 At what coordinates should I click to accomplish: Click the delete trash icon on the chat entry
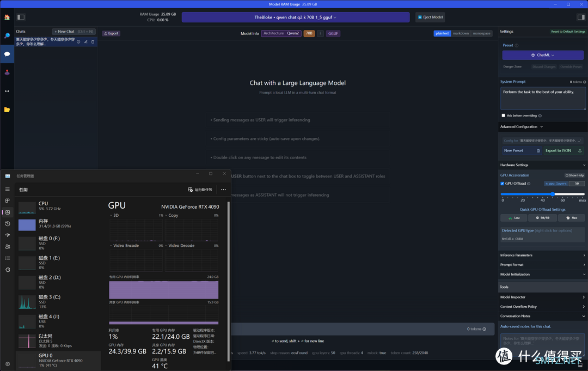[93, 41]
